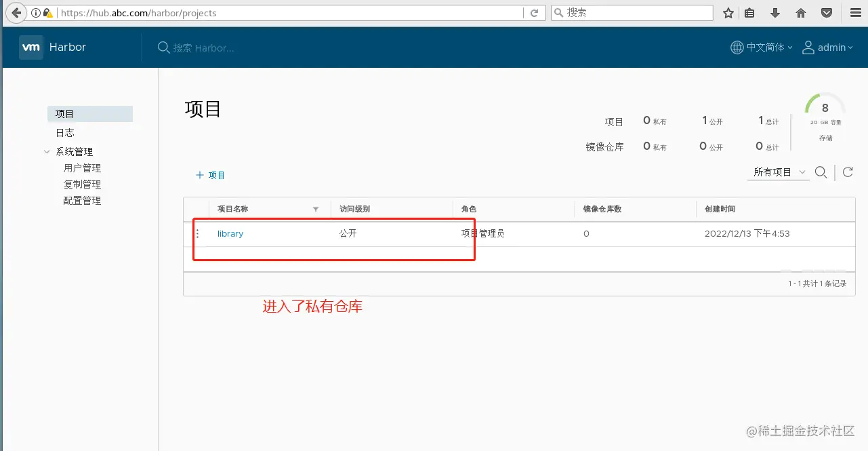Click the Firefox downloads arrow icon
The width and height of the screenshot is (868, 451).
click(774, 12)
